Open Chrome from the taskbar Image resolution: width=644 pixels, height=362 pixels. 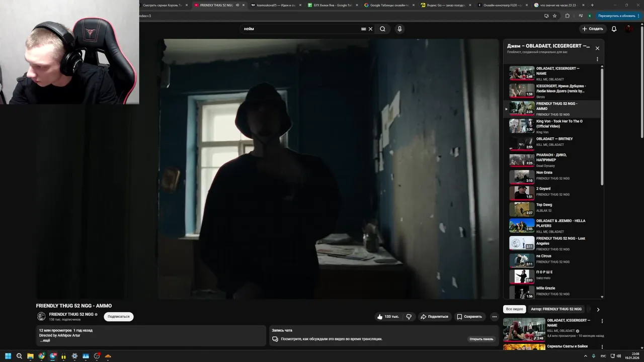pyautogui.click(x=41, y=356)
